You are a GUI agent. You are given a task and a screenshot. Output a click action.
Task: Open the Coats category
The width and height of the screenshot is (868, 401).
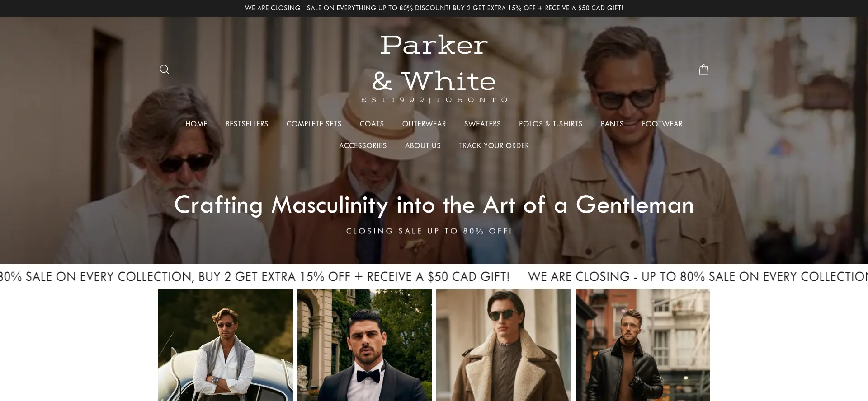[372, 124]
